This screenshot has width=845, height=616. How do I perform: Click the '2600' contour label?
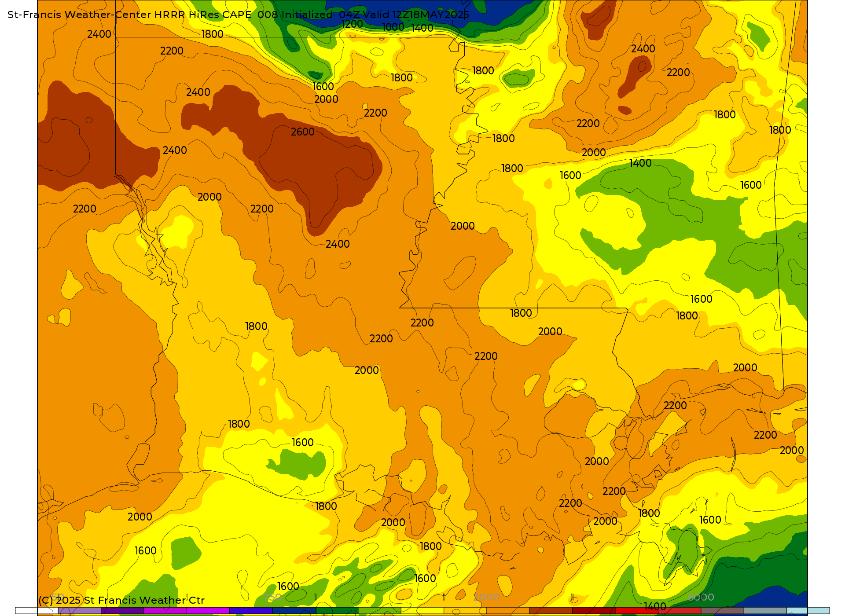303,132
